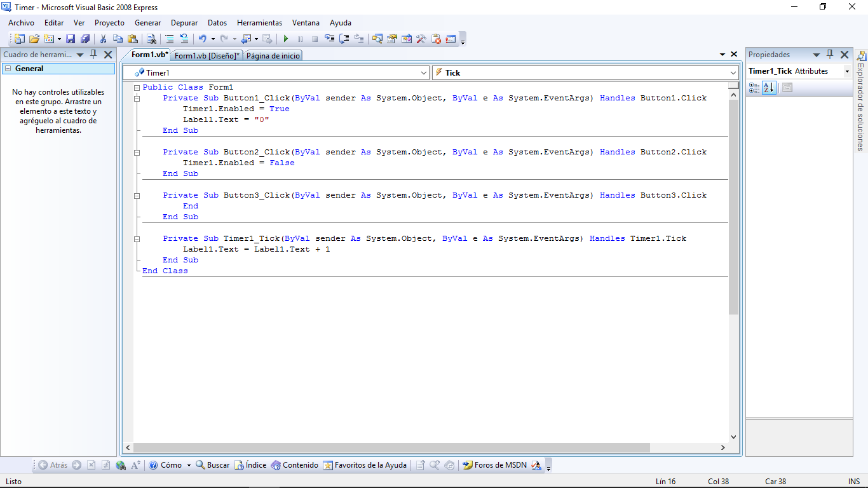Click Contenido in the help toolbar
The height and width of the screenshot is (488, 868).
294,465
